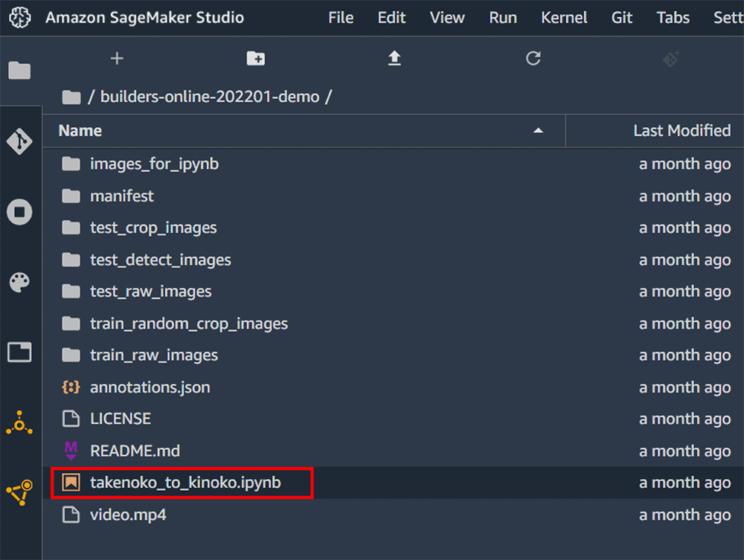Select the annotations.json file
The height and width of the screenshot is (560, 744).
pyautogui.click(x=150, y=387)
